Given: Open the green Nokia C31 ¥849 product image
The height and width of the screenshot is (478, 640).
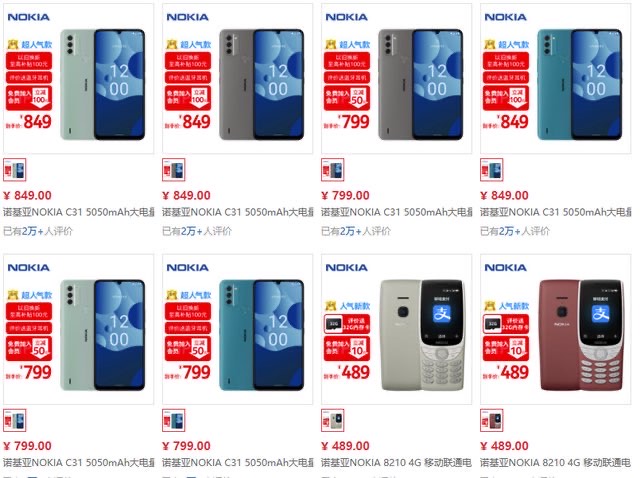Looking at the screenshot, I should 78,78.
